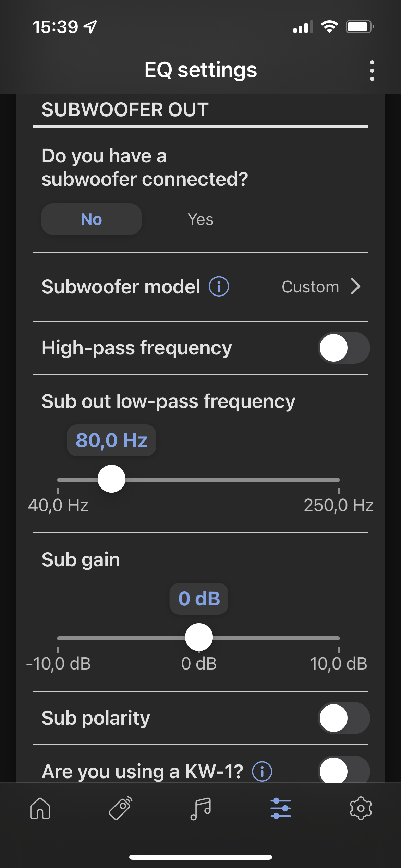Select Yes for subwoofer connected
Viewport: 401px width, 868px height.
point(200,219)
